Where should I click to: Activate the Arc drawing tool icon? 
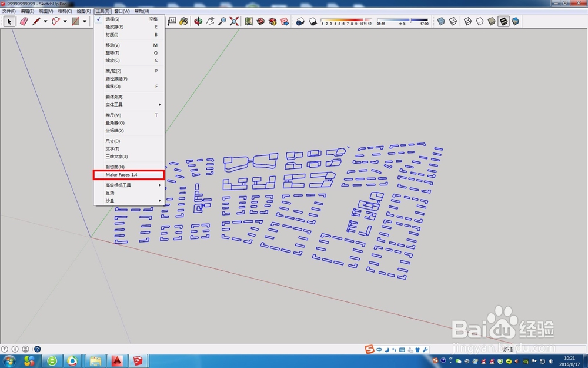[x=56, y=21]
